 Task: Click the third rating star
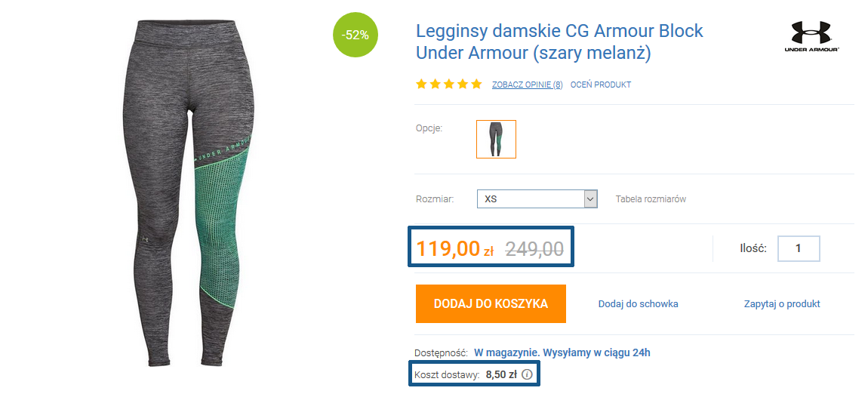point(449,84)
